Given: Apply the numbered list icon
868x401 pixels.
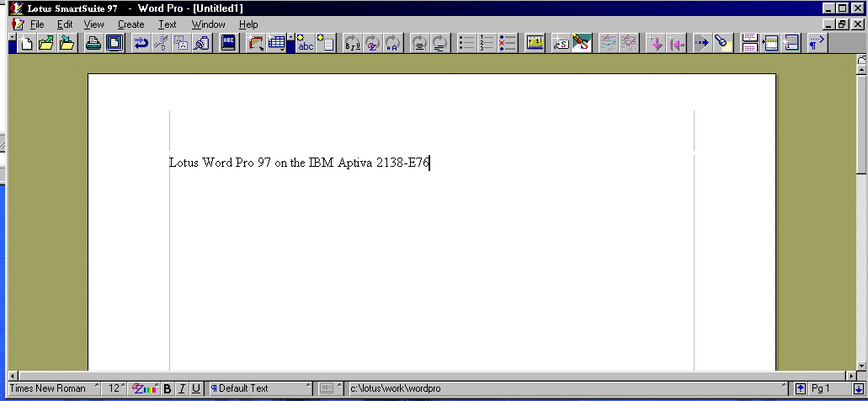Looking at the screenshot, I should click(x=487, y=43).
